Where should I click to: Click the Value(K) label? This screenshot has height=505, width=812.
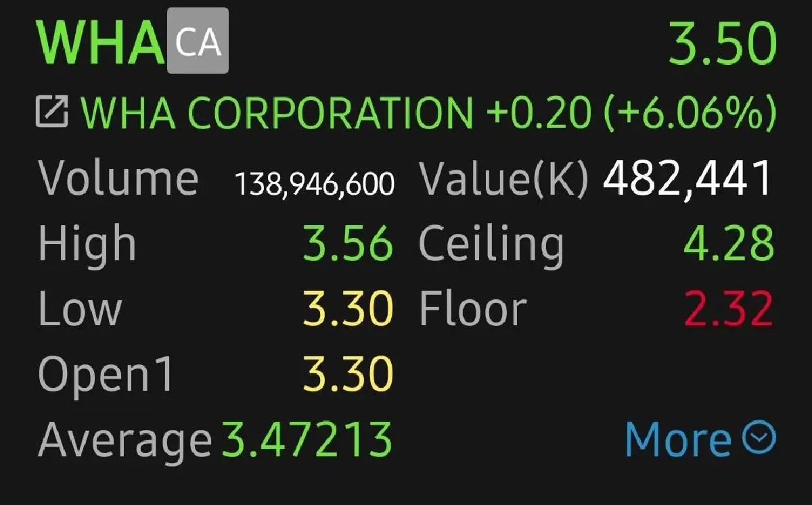(x=504, y=178)
